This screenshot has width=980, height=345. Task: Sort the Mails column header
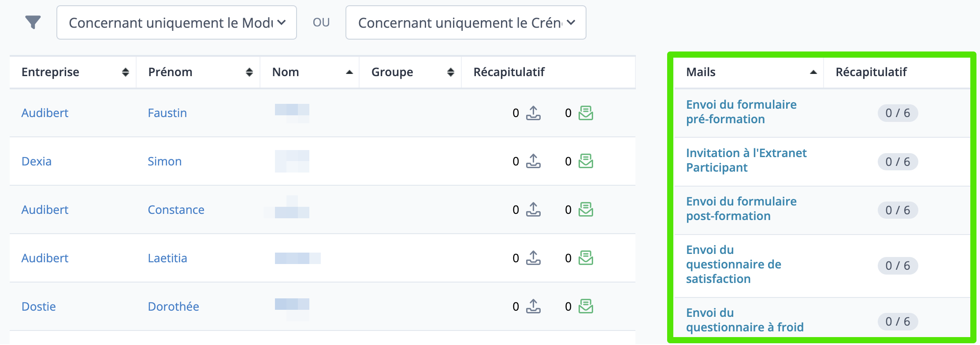(749, 72)
